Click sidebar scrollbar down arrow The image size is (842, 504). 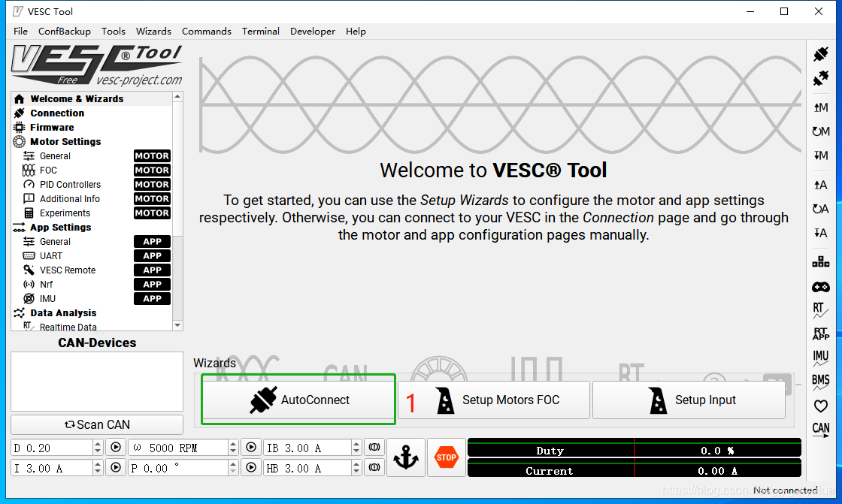[x=177, y=326]
